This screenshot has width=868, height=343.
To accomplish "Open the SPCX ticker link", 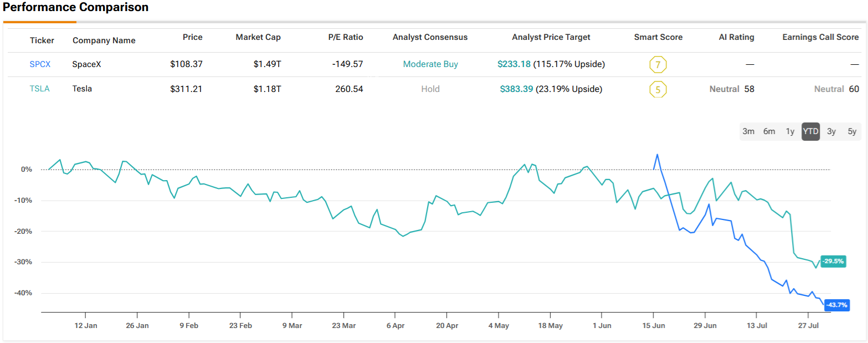I will [40, 64].
